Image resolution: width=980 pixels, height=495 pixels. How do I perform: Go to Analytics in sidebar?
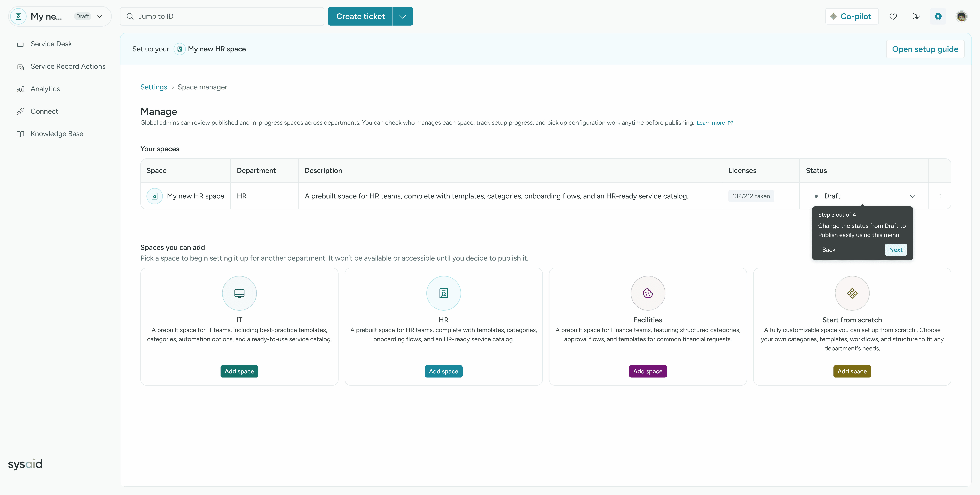(x=45, y=89)
